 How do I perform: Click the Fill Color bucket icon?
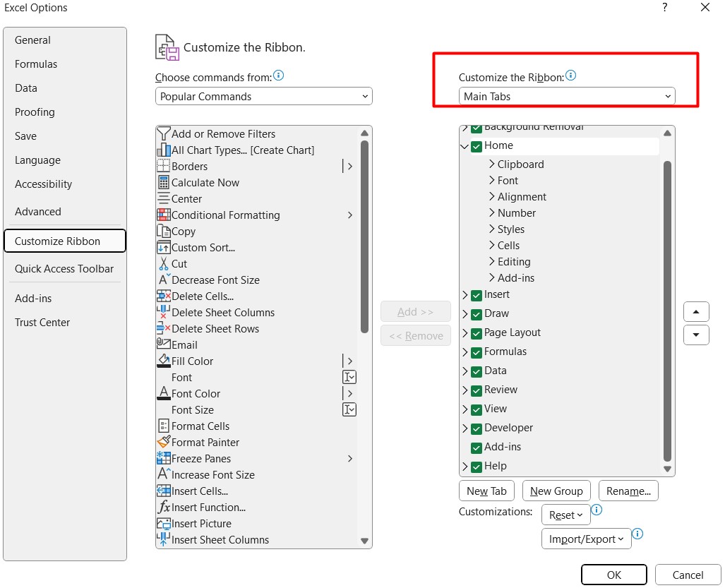(164, 361)
